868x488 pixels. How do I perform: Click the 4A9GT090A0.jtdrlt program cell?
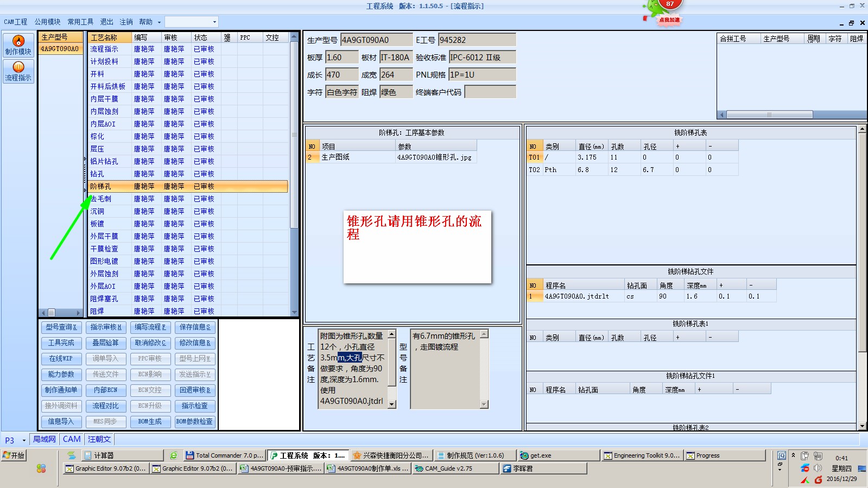[584, 296]
